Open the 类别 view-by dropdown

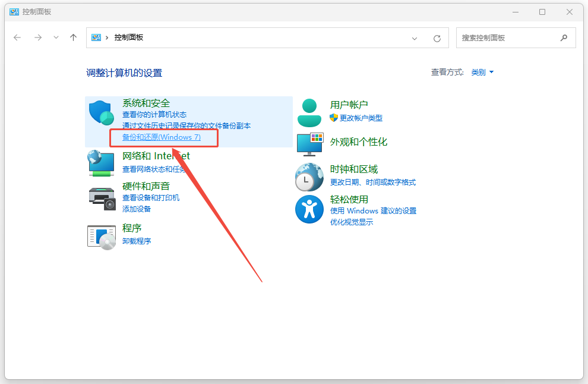482,72
